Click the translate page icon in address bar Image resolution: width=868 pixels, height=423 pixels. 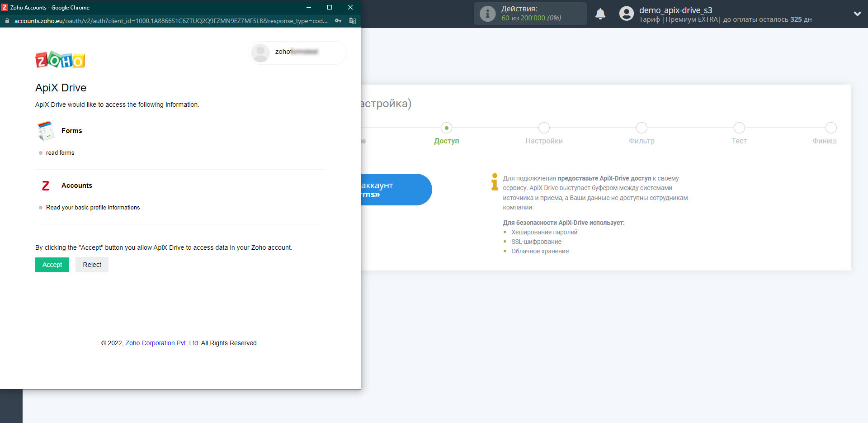click(353, 21)
